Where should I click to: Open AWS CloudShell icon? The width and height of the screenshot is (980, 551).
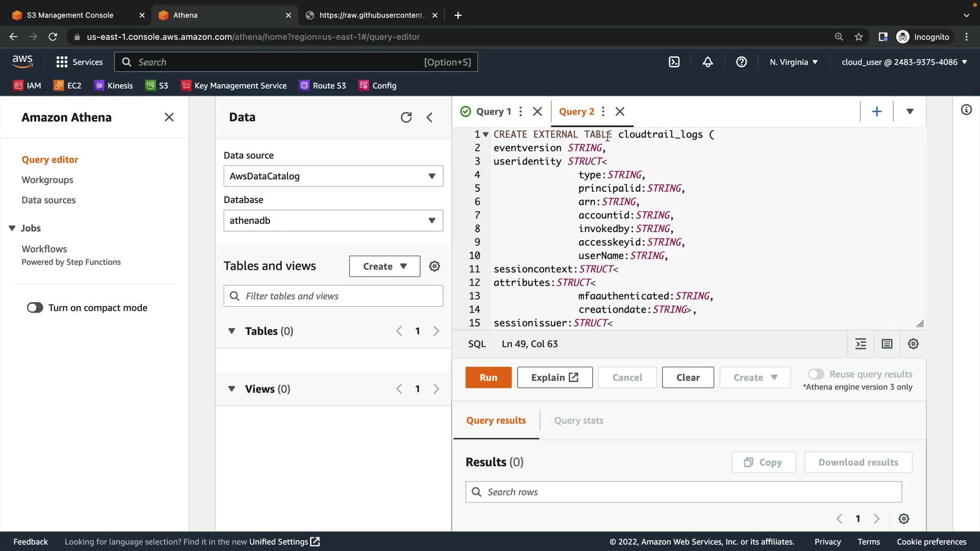pos(674,62)
